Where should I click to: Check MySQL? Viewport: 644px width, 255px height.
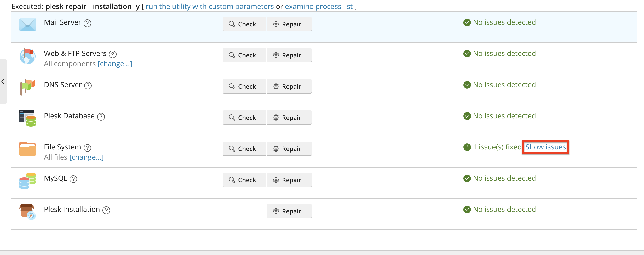click(245, 180)
